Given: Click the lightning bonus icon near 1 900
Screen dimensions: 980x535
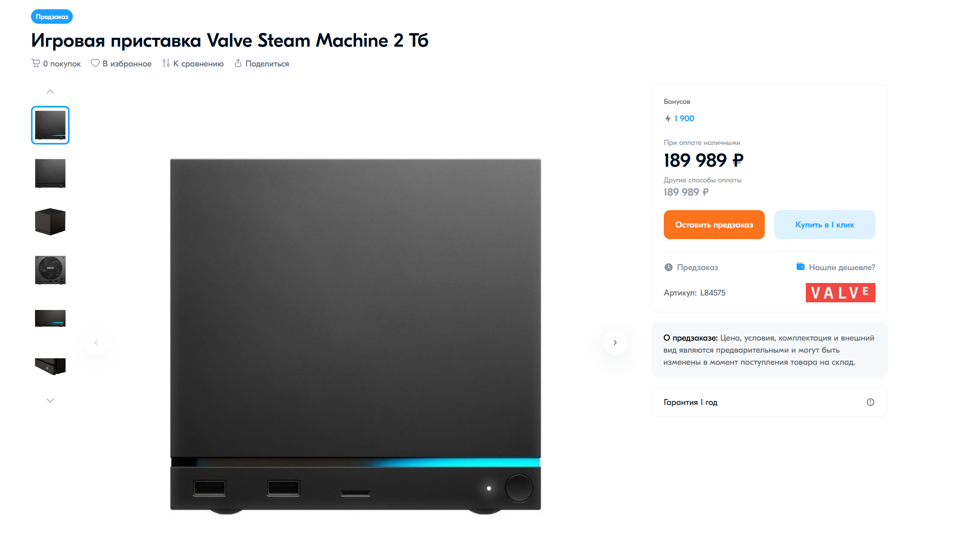Looking at the screenshot, I should pyautogui.click(x=668, y=118).
